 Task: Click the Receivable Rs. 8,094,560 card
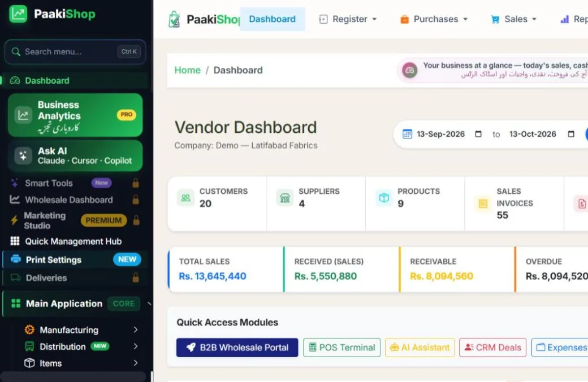[x=457, y=269]
